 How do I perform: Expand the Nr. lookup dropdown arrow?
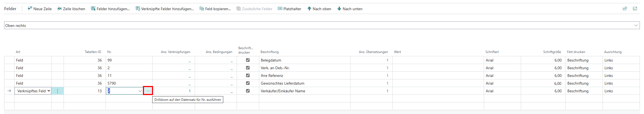(x=140, y=91)
